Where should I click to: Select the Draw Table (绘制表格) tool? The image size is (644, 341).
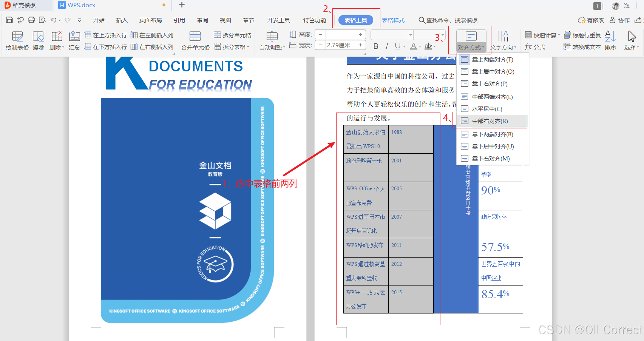[x=17, y=41]
